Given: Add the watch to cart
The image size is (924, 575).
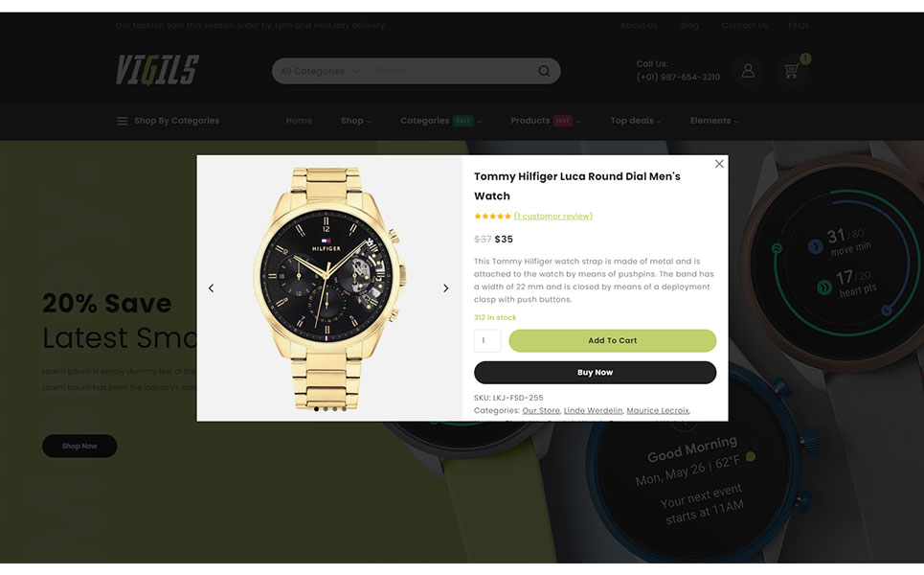Looking at the screenshot, I should (x=612, y=341).
